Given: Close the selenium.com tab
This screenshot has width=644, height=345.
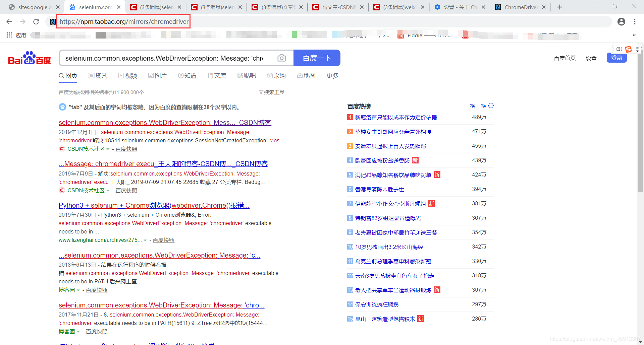Looking at the screenshot, I should (x=119, y=7).
